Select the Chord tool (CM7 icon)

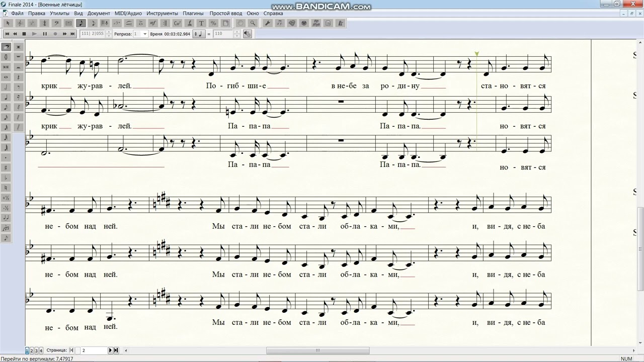pyautogui.click(x=177, y=23)
